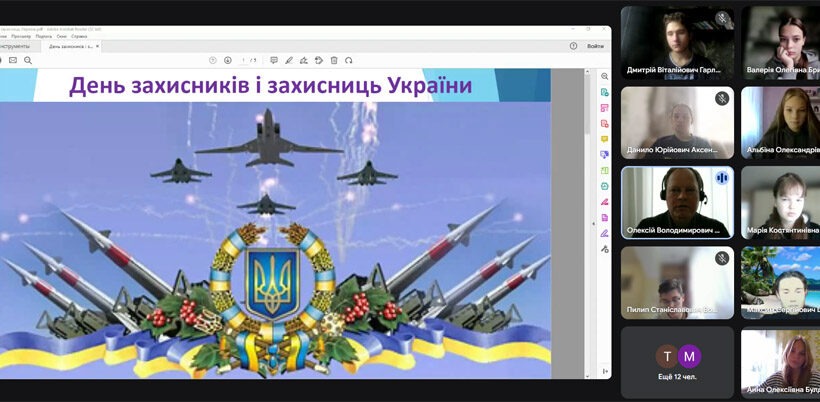Add a sticky note comment from the toolbar
This screenshot has height=402, width=820.
(x=274, y=60)
